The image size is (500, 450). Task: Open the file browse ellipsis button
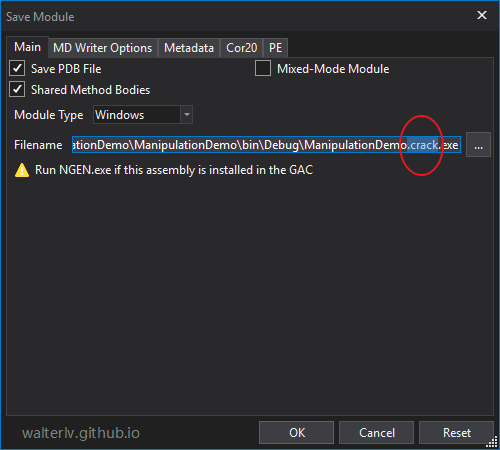(478, 145)
